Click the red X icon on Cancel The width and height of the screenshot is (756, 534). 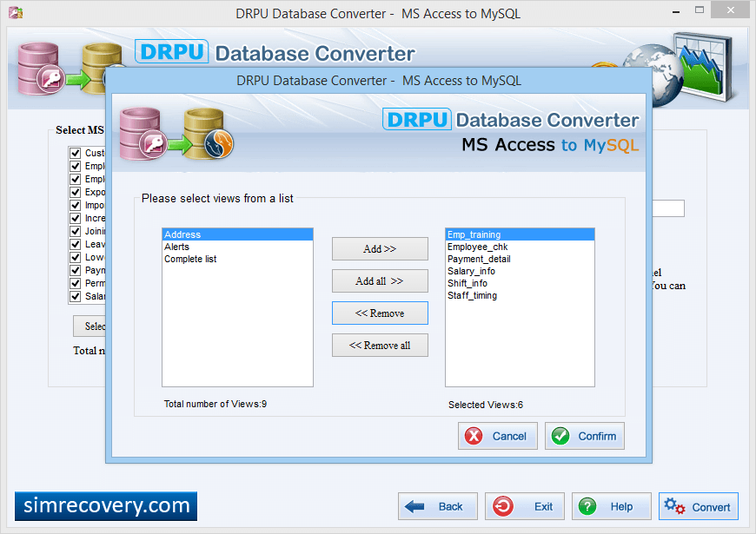tap(474, 436)
